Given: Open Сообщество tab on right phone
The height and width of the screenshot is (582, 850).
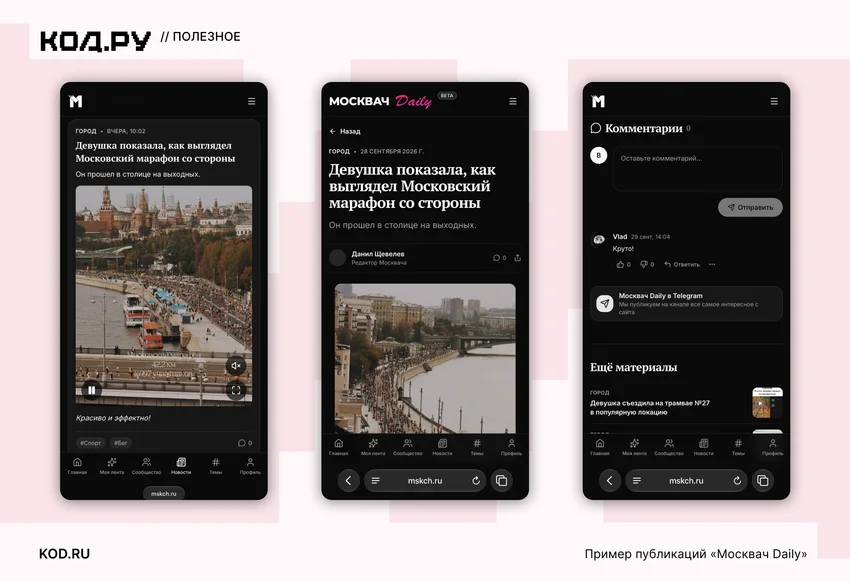Looking at the screenshot, I should 669,447.
